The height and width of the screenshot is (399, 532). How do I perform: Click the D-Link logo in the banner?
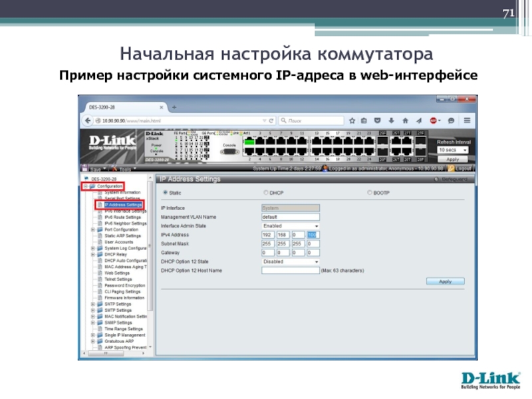coord(112,143)
